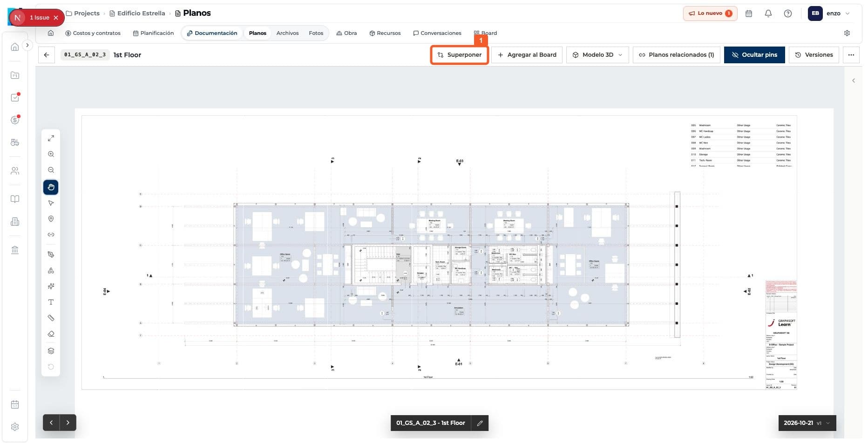Switch to the Fotos tab
The width and height of the screenshot is (868, 444).
pyautogui.click(x=316, y=33)
